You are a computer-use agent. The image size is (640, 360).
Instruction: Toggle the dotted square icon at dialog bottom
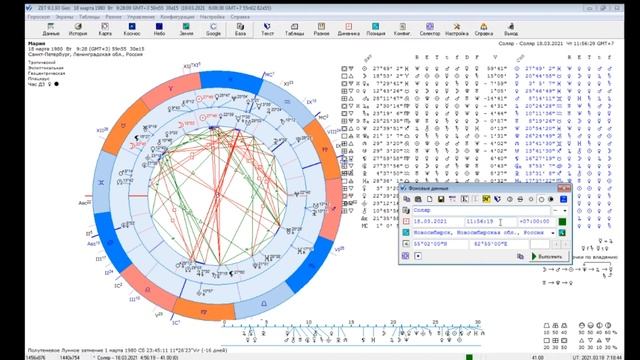tap(418, 256)
